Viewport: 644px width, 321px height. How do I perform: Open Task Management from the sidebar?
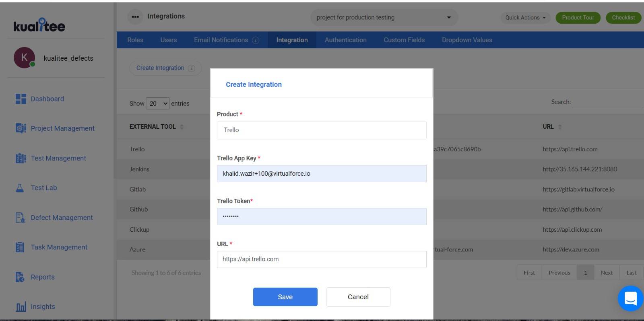(59, 247)
